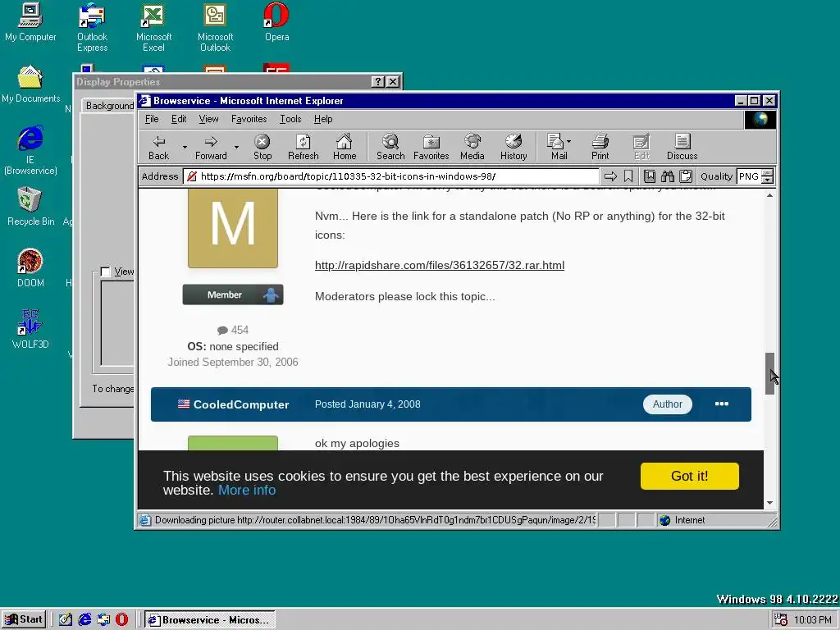Viewport: 840px width, 630px height.
Task: Click Browservice taskbar button
Action: (x=210, y=620)
